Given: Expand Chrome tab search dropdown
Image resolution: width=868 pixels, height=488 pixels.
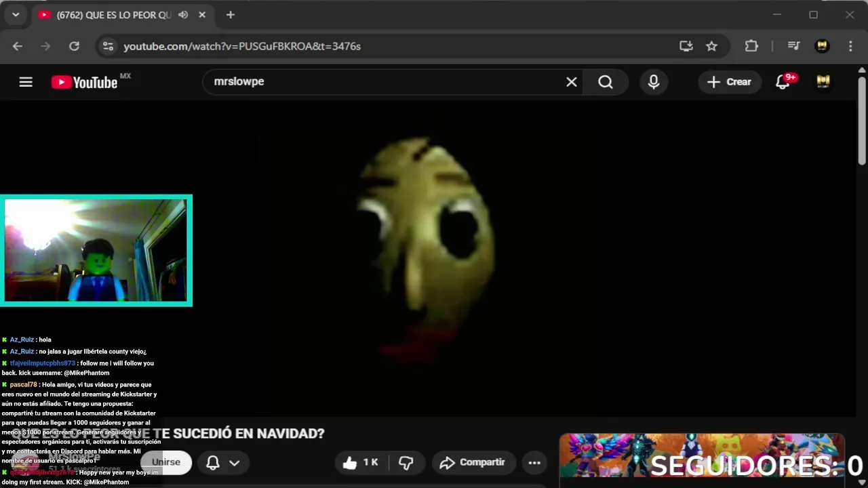Looking at the screenshot, I should 15,15.
